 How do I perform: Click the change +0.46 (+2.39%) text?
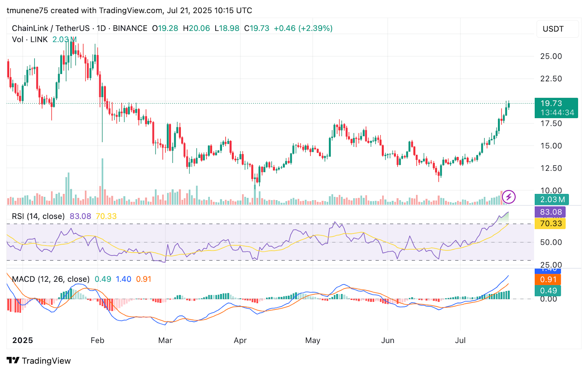point(303,28)
